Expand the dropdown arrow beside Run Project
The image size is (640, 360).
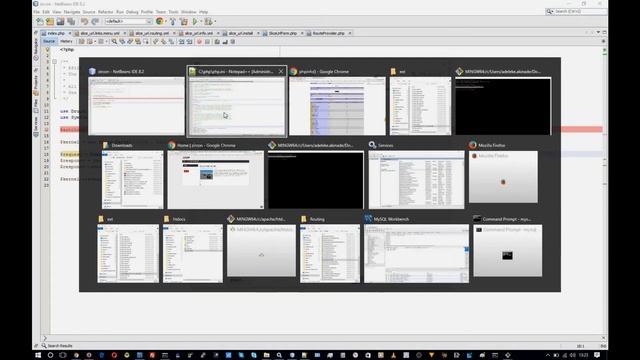click(200, 21)
